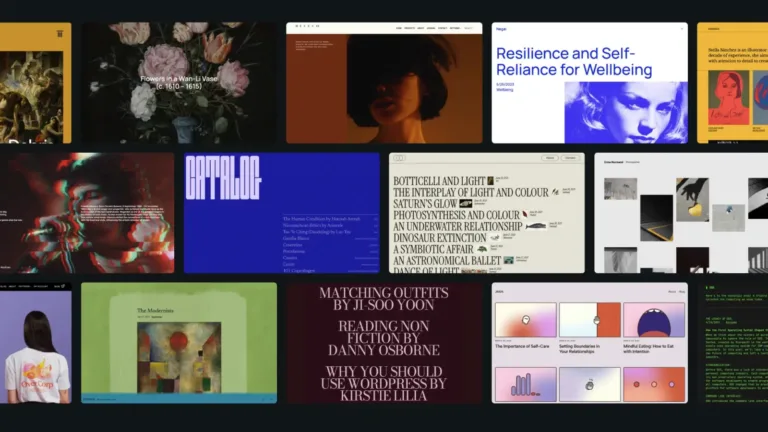Open Why You Should Use WordPress post

(x=384, y=383)
